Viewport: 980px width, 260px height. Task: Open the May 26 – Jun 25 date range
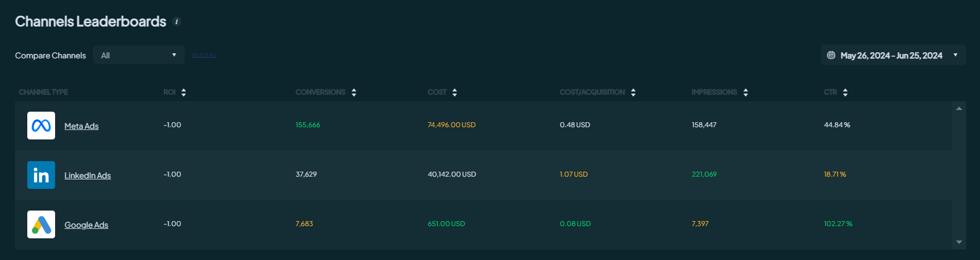[891, 56]
